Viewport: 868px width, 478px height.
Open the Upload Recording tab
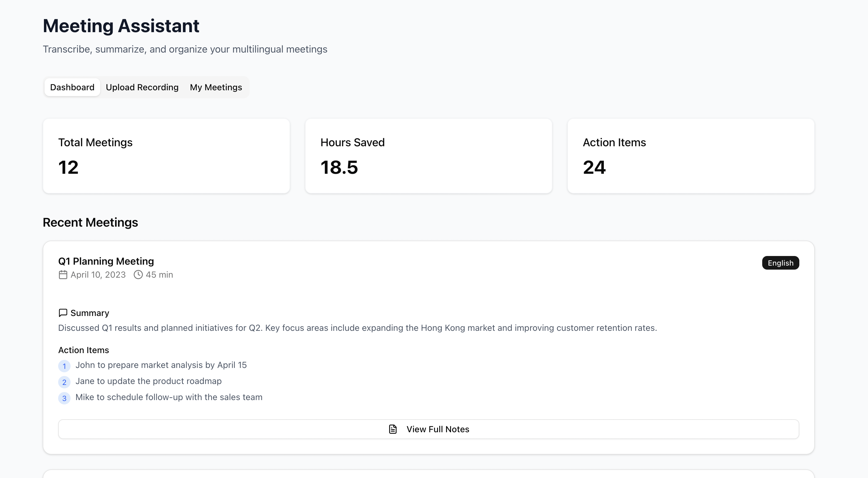(x=142, y=87)
